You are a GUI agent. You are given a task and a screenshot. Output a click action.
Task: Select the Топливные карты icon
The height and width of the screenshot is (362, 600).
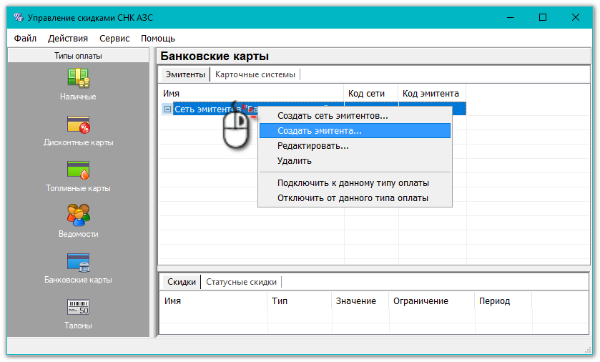pos(78,170)
